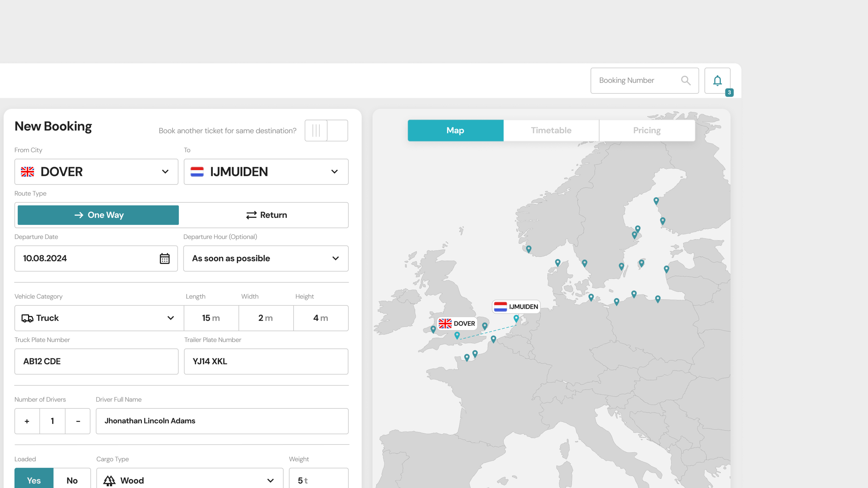Click the One Way button
Image resolution: width=868 pixels, height=488 pixels.
[98, 215]
